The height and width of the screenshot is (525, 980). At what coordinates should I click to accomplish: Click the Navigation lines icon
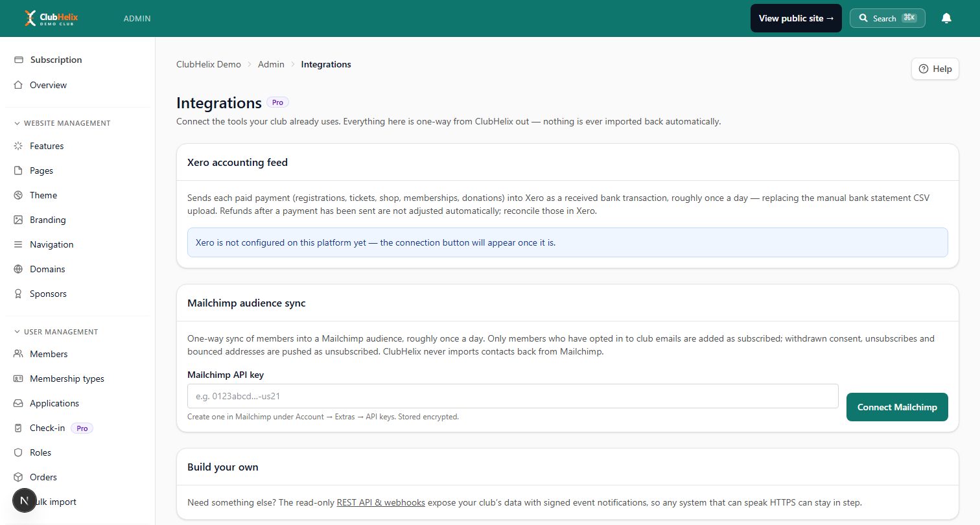(18, 244)
